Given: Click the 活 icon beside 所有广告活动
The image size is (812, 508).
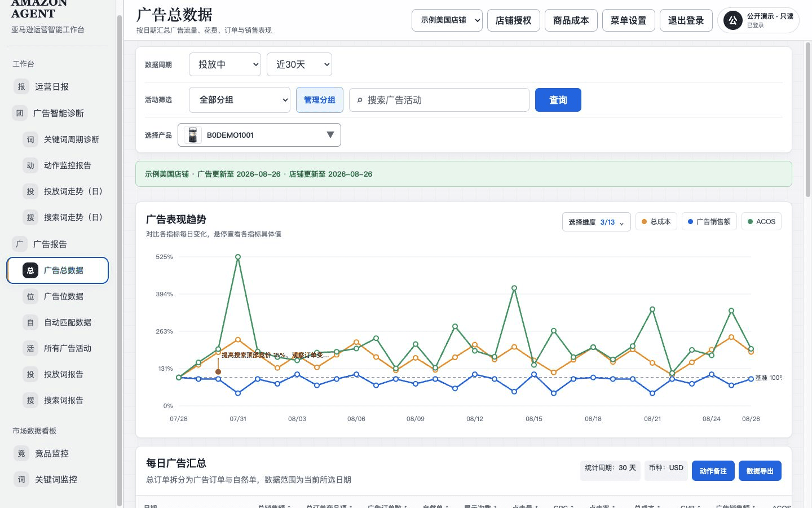Looking at the screenshot, I should coord(30,348).
